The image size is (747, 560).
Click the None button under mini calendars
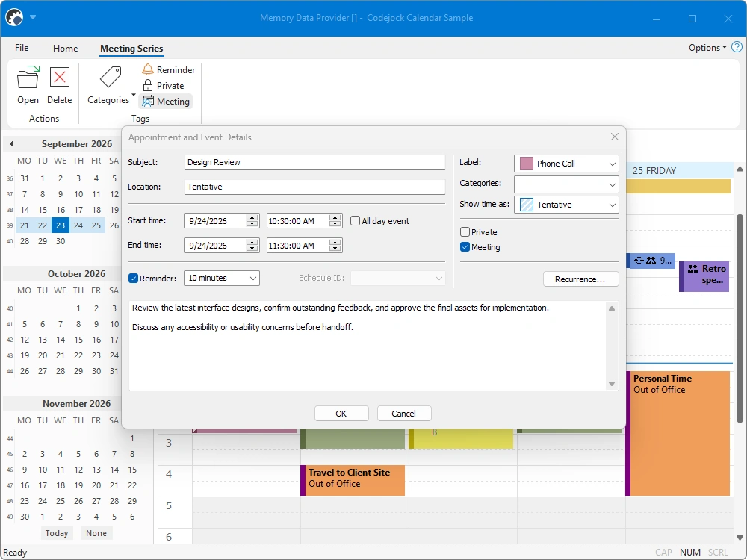96,533
